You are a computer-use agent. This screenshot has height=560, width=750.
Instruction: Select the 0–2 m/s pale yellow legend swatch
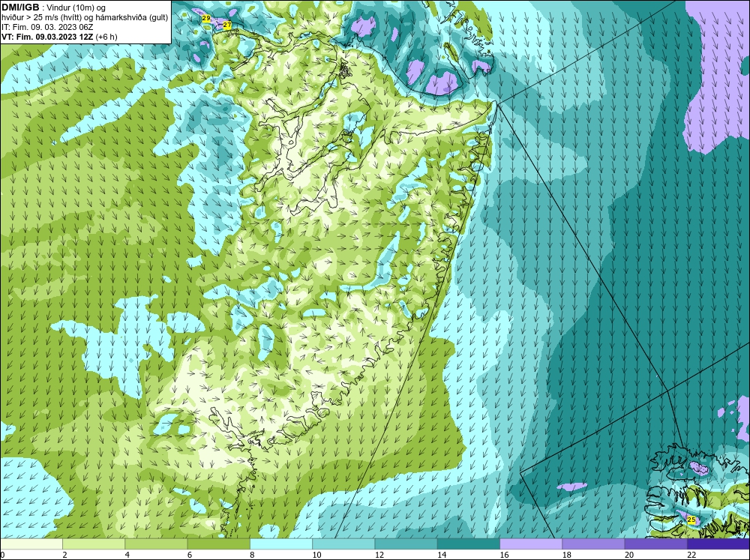(x=31, y=544)
